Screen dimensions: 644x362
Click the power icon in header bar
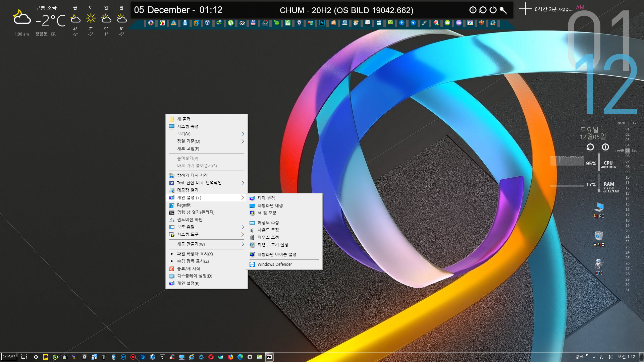coord(493,10)
